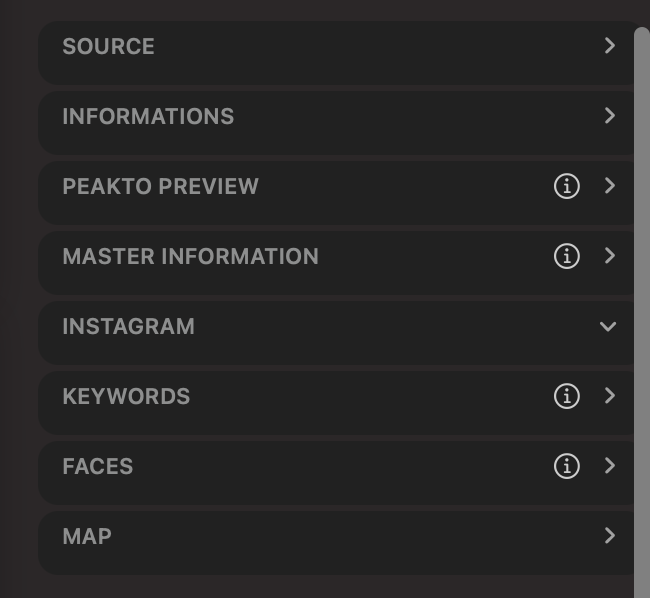This screenshot has width=650, height=598.
Task: Click the PEAKTO PREVIEW label
Action: click(x=160, y=186)
